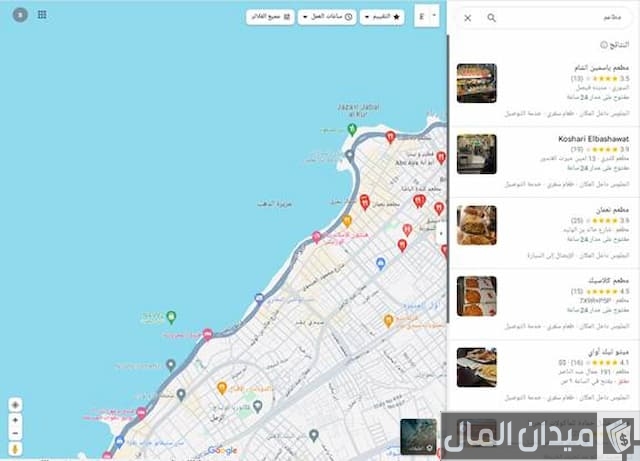The height and width of the screenshot is (461, 640).
Task: Click the magnifier search icon
Action: pyautogui.click(x=491, y=18)
